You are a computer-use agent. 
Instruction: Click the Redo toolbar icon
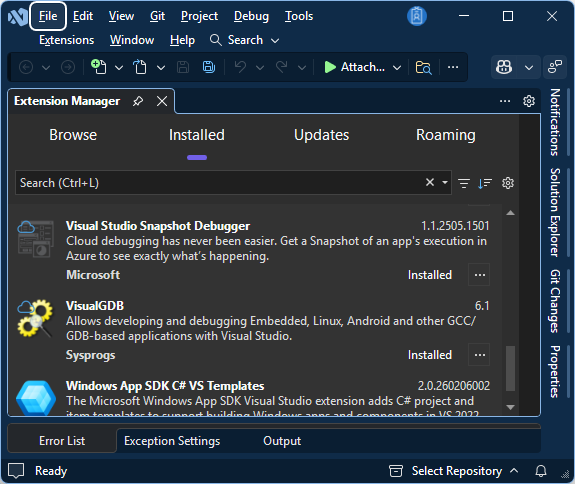pos(282,67)
